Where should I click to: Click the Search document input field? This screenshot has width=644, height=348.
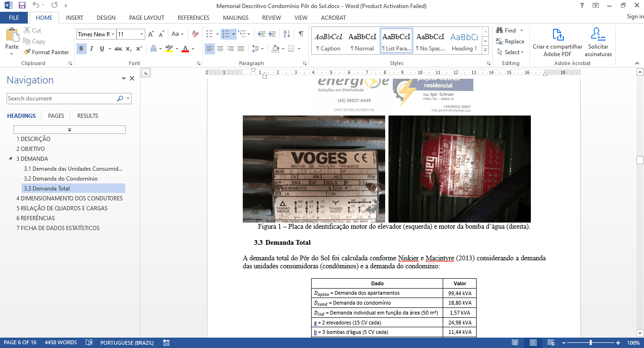click(61, 99)
